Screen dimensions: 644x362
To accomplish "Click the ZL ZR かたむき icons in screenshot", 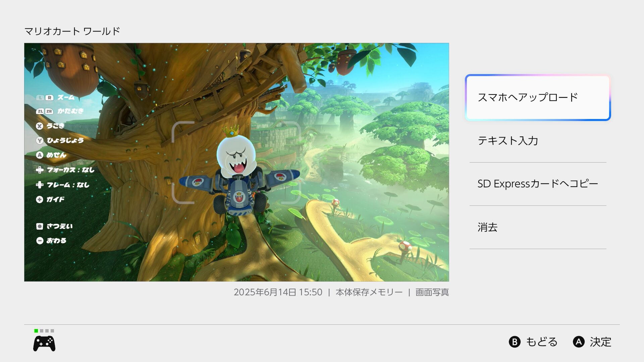I will pyautogui.click(x=45, y=111).
